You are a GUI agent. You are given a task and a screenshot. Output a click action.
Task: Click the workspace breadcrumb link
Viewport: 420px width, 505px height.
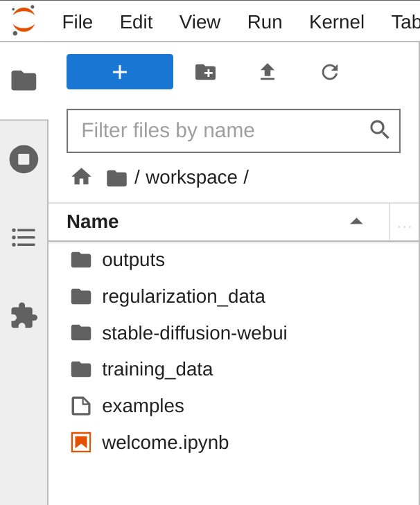click(191, 177)
